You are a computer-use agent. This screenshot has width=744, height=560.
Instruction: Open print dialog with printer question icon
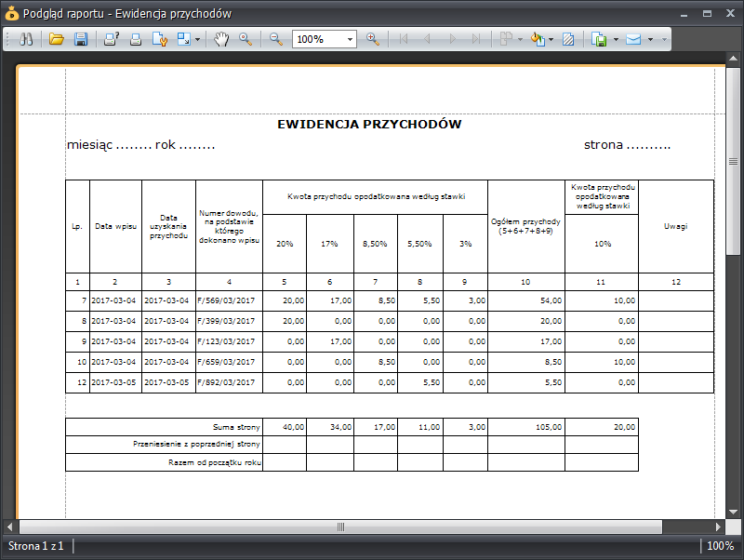click(112, 39)
